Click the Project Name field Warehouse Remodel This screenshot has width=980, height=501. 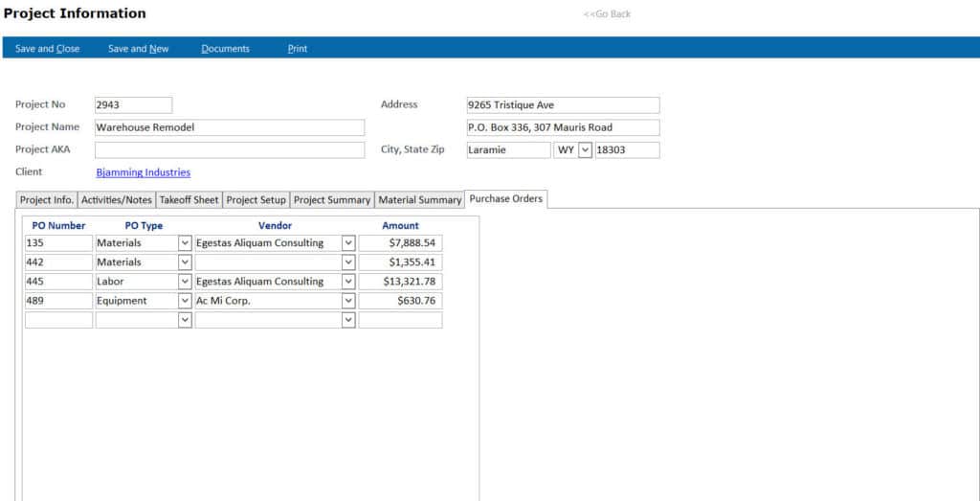click(230, 127)
